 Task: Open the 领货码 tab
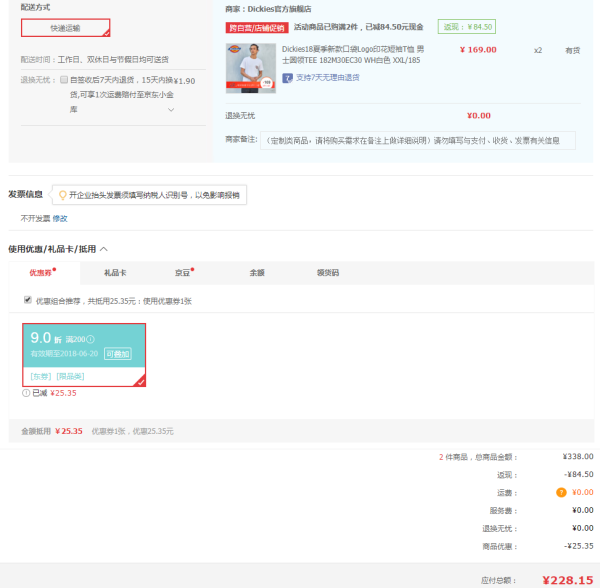[328, 273]
